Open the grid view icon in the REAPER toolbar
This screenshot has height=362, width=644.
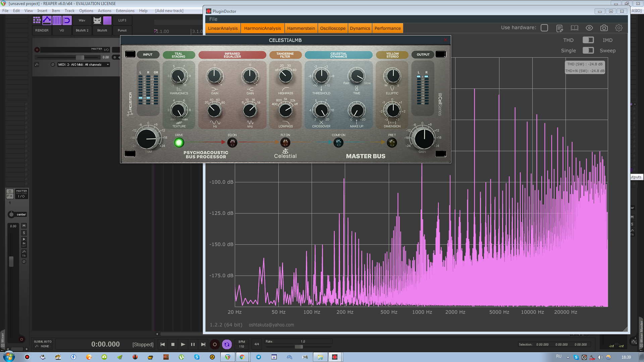(37, 20)
